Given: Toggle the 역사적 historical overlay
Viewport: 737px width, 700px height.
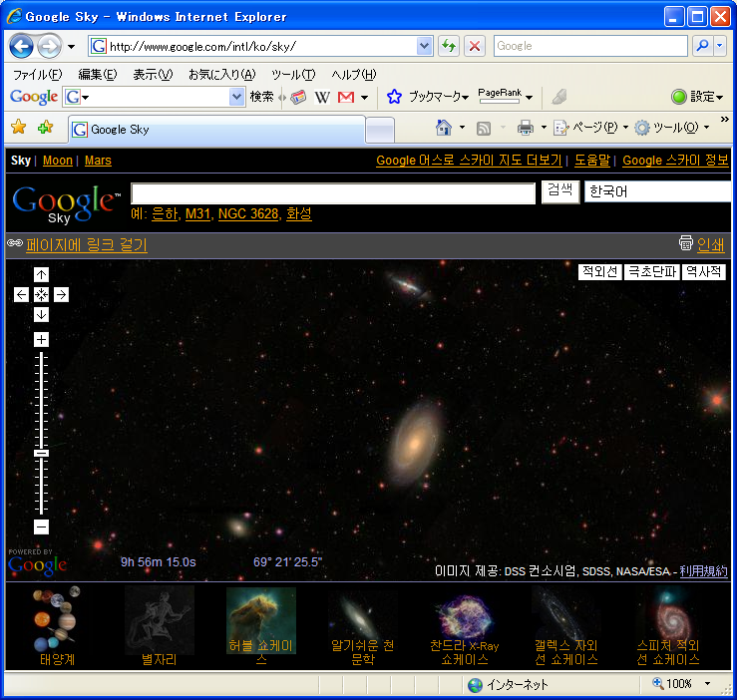Looking at the screenshot, I should pos(704,272).
